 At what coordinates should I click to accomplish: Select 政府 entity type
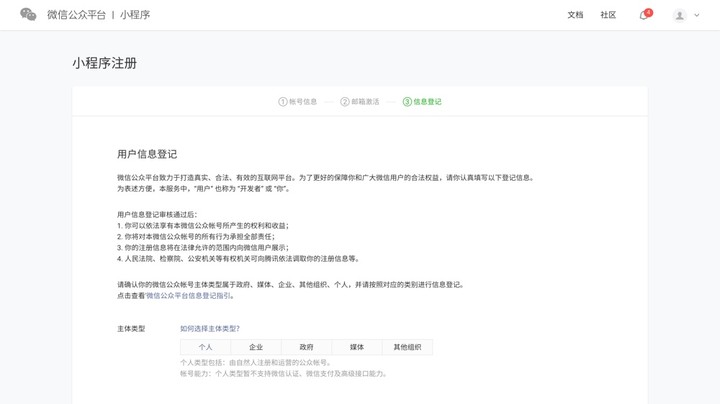[x=306, y=347]
